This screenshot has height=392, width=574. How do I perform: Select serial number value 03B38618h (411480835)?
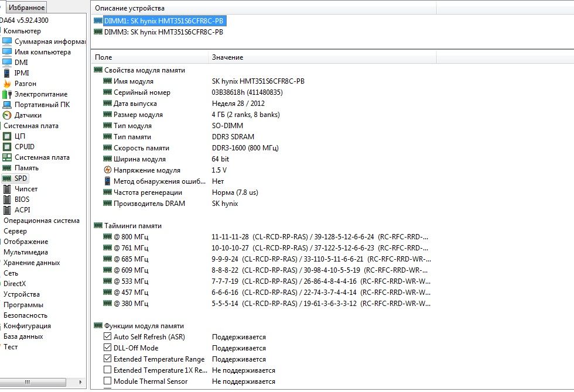pos(247,92)
